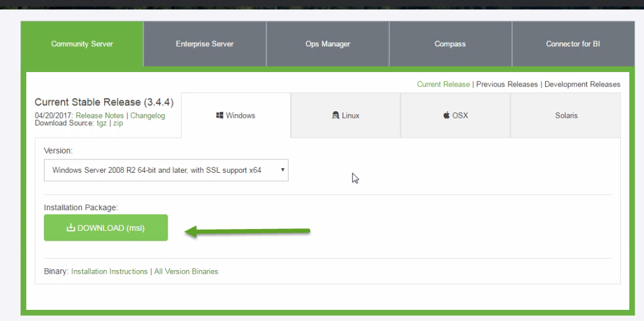Viewport: 644px width, 321px height.
Task: Open the Installation Instructions link
Action: coord(109,272)
